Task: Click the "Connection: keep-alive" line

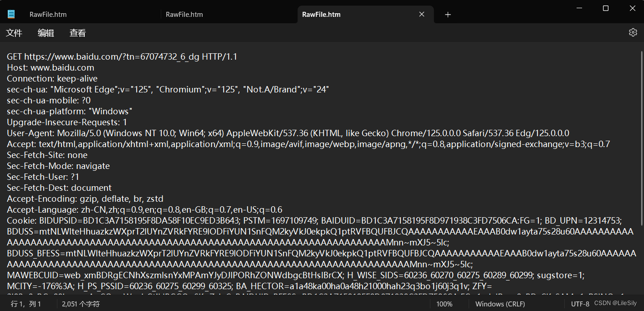Action: coord(52,79)
